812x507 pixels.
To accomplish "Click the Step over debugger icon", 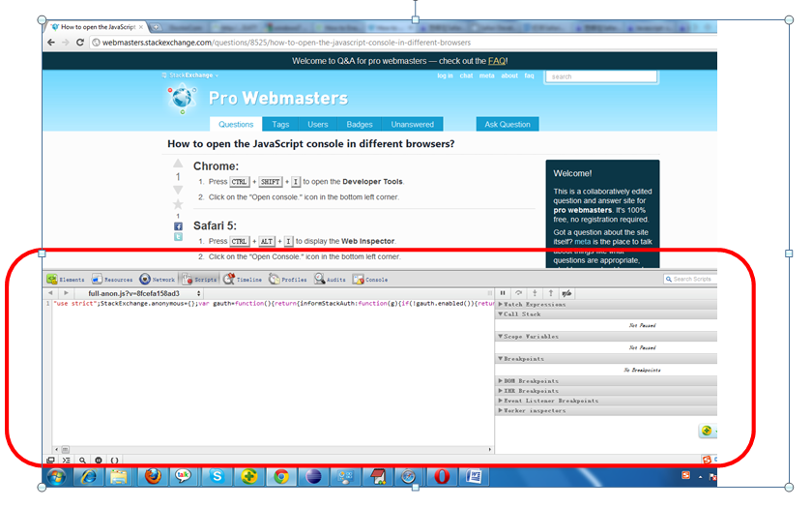I will pyautogui.click(x=518, y=293).
